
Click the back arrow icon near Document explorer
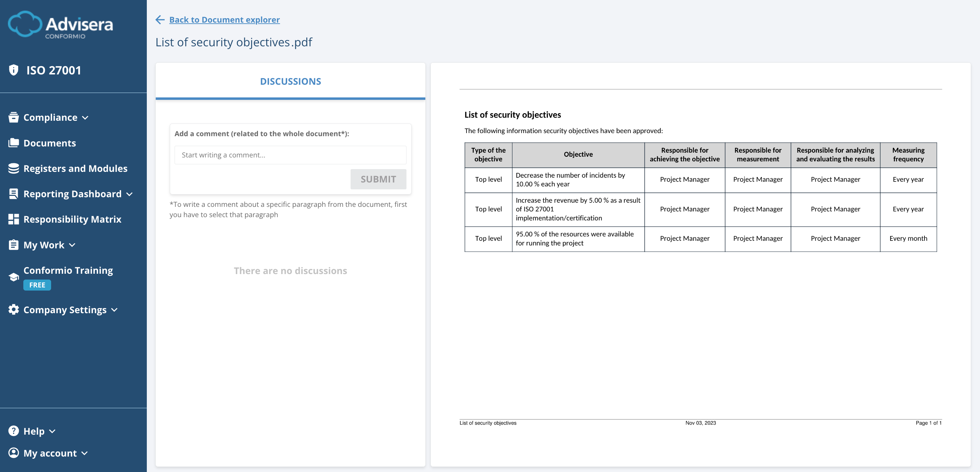pos(160,20)
